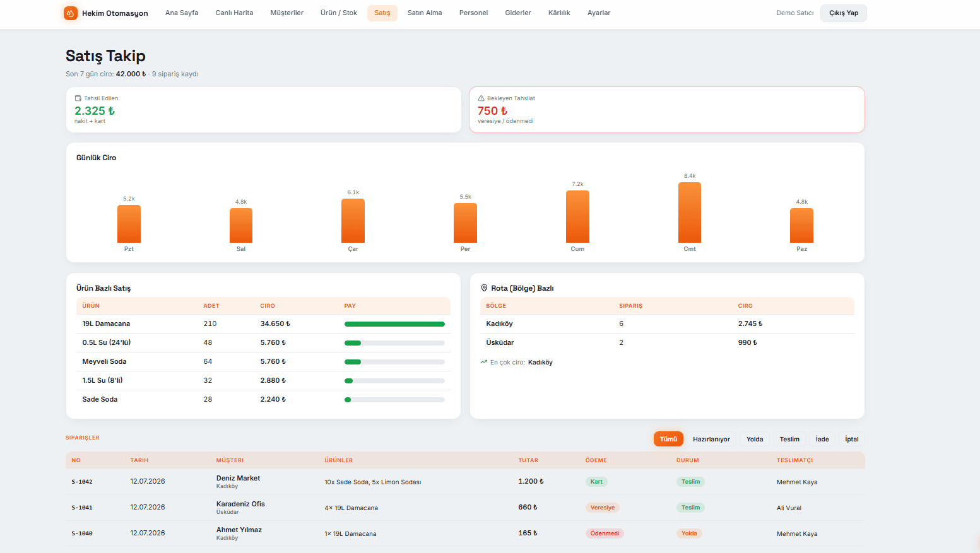Image resolution: width=980 pixels, height=553 pixels.
Task: Click the Cmt bar in Günlük Ciro chart
Action: point(690,212)
